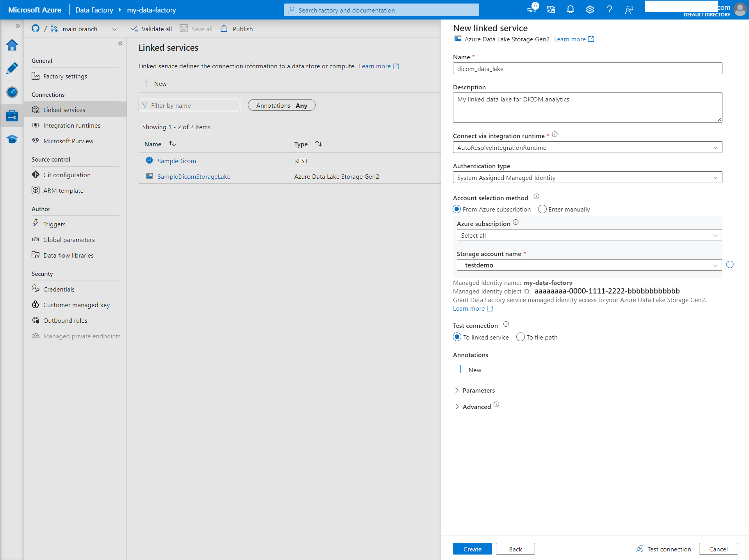Open the SampleDicomStorageLake linked service
749x560 pixels.
pos(194,176)
